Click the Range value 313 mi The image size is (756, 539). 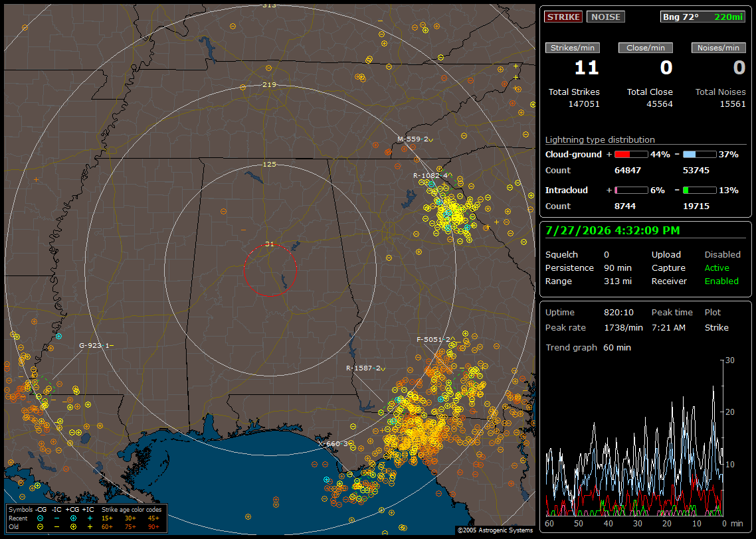point(618,281)
